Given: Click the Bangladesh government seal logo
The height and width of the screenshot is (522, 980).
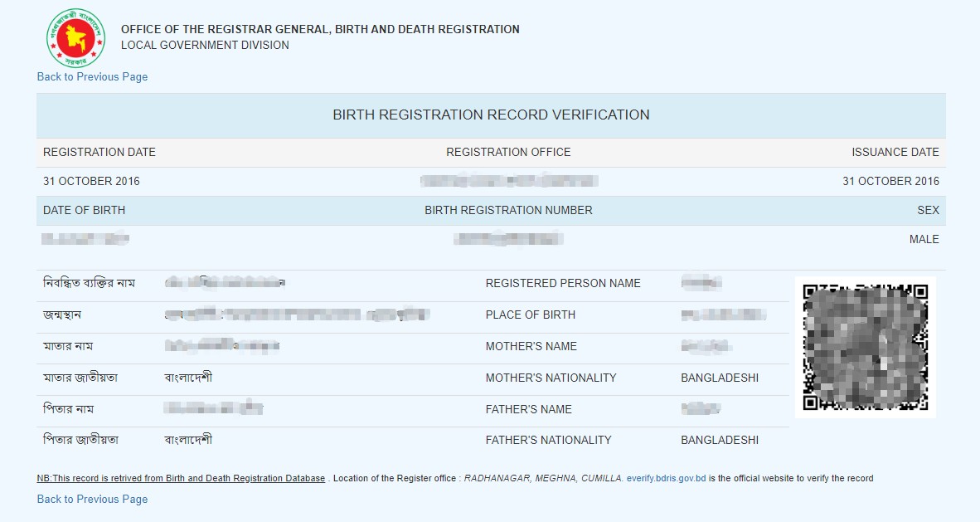Looking at the screenshot, I should click(x=75, y=38).
